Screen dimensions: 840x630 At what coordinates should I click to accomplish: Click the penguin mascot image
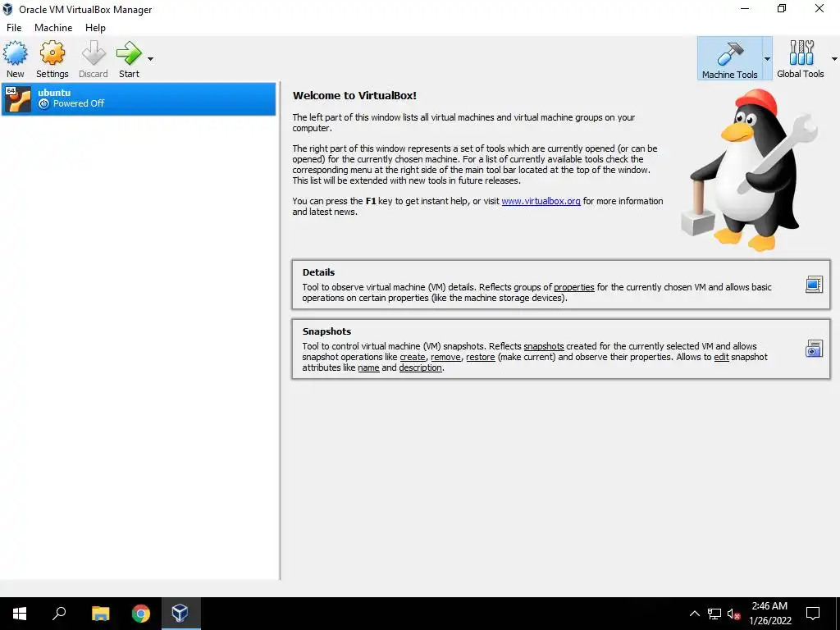pyautogui.click(x=750, y=170)
